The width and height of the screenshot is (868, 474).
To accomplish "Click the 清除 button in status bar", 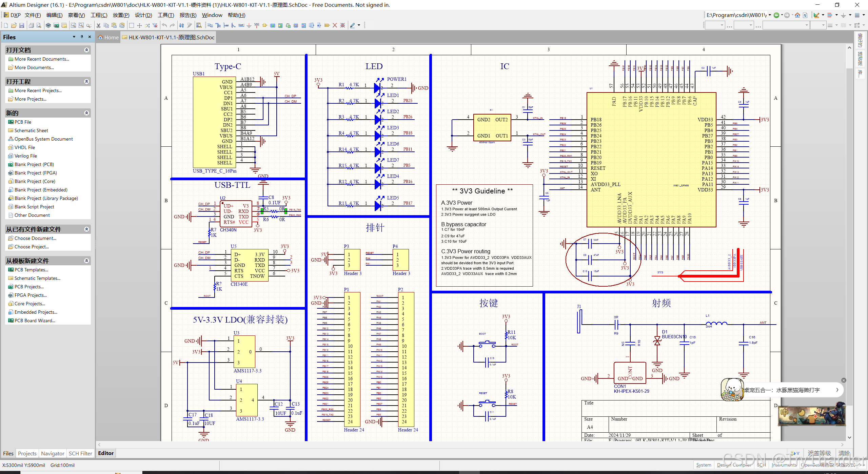I will coord(844,453).
